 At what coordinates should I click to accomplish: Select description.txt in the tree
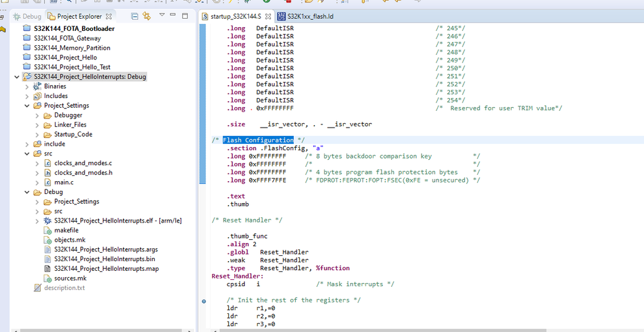click(64, 288)
